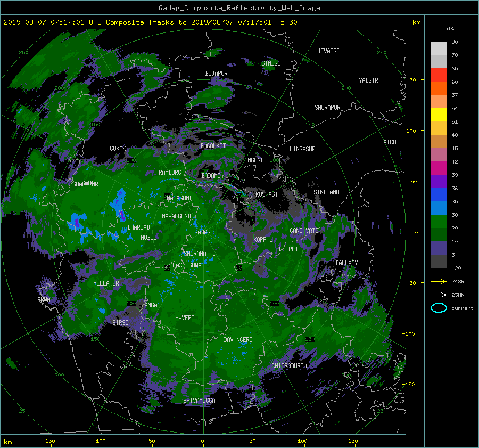The image size is (479, 448).
Task: Click the KUSTAGI city label
Action: tap(267, 194)
